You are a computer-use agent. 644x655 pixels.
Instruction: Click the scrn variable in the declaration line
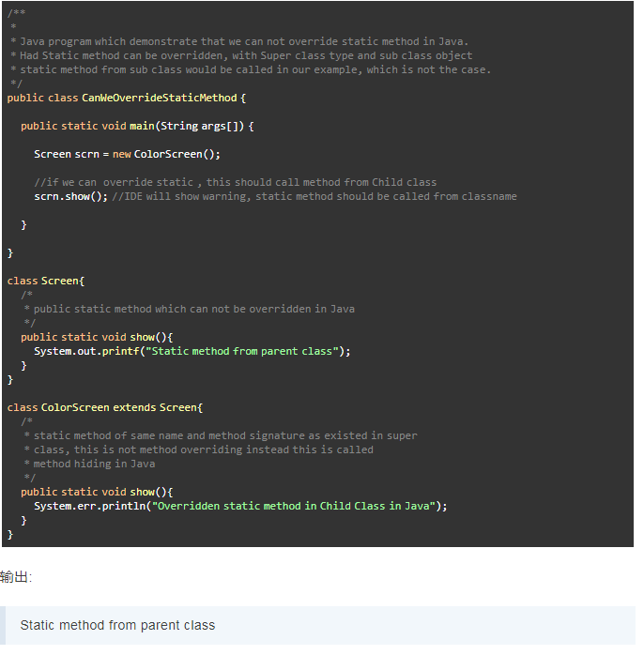[87, 154]
